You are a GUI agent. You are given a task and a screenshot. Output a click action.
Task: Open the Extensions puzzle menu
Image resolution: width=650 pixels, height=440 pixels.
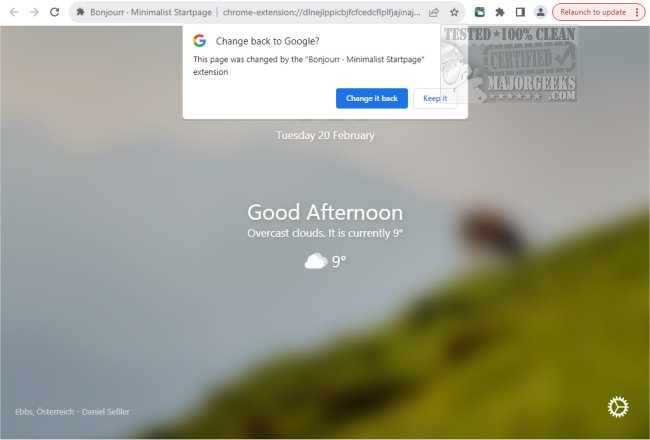coord(500,12)
